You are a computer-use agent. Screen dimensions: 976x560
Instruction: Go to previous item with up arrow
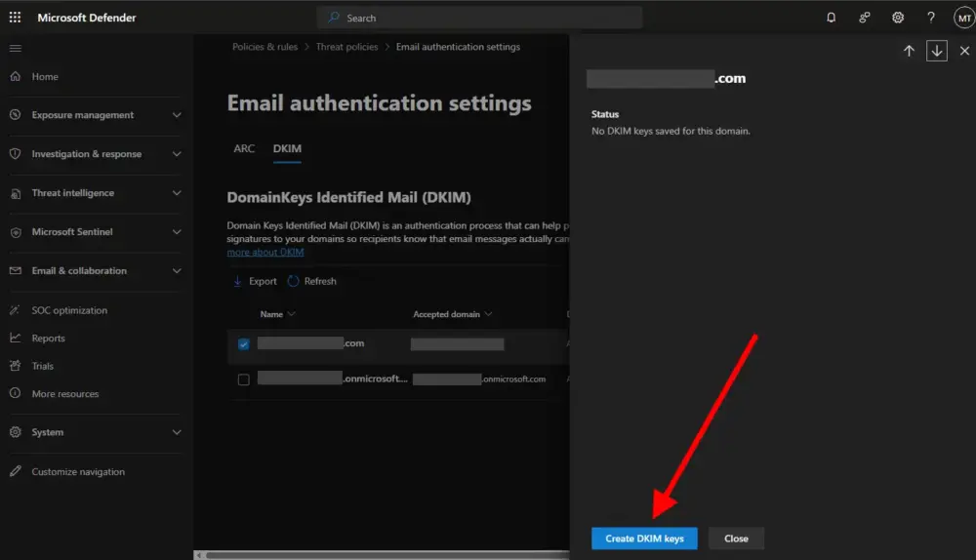(909, 51)
